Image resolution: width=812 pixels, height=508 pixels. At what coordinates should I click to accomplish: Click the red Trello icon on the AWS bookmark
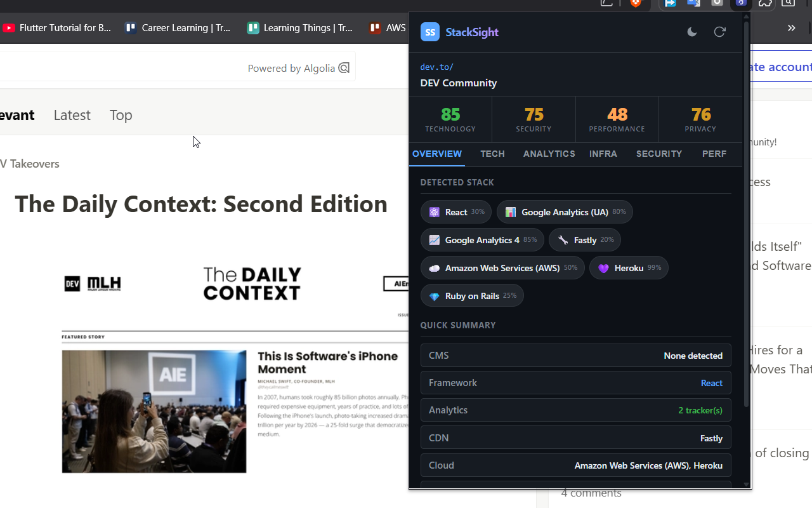[375, 28]
